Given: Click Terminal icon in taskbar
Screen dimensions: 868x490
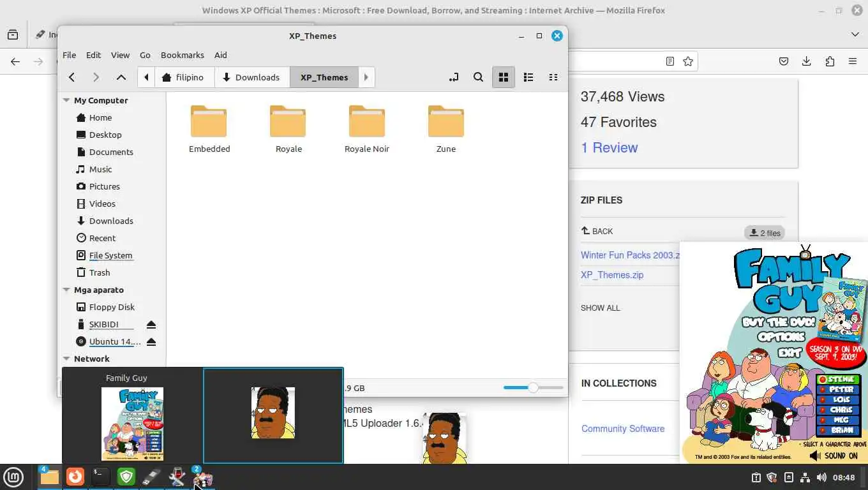Looking at the screenshot, I should [x=101, y=477].
